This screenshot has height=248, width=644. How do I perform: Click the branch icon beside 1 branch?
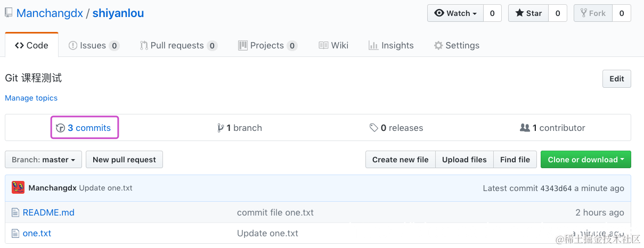click(221, 128)
